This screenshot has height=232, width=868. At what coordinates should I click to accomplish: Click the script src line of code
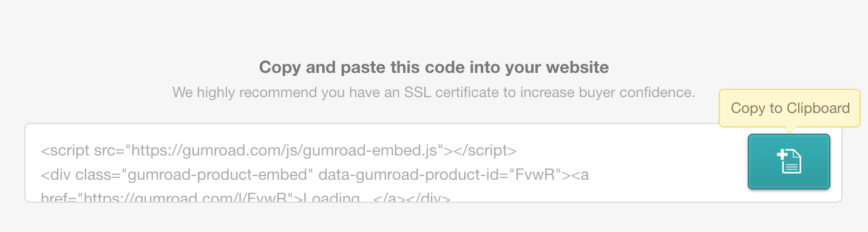[279, 150]
